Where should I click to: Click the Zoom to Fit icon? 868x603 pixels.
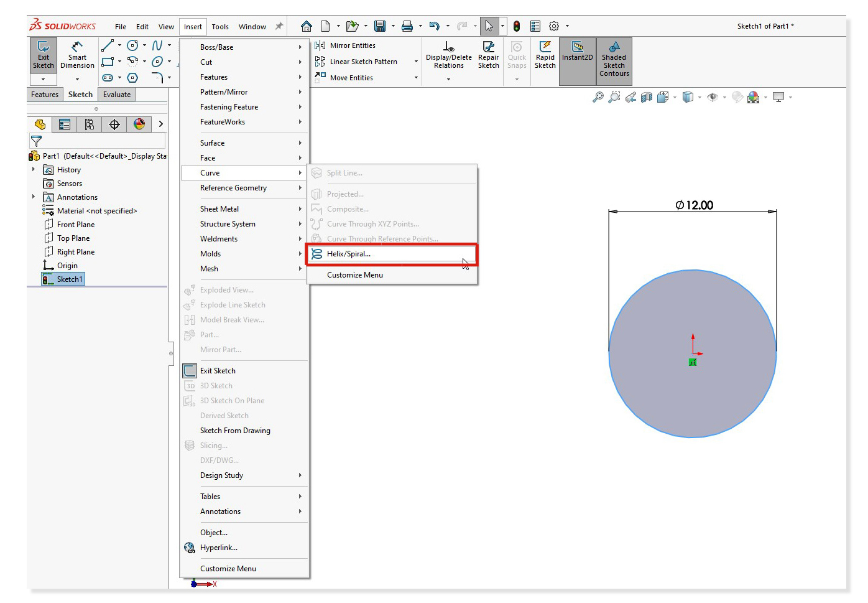pyautogui.click(x=598, y=97)
